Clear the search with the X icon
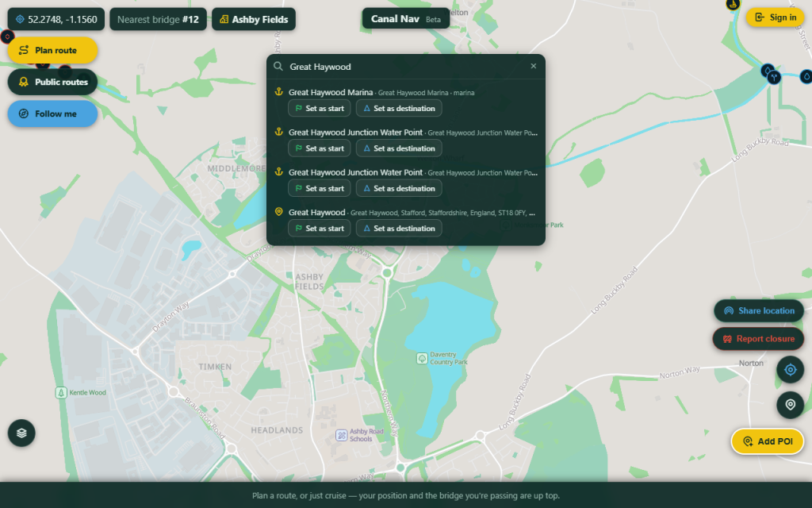Image resolution: width=812 pixels, height=508 pixels. [x=534, y=66]
